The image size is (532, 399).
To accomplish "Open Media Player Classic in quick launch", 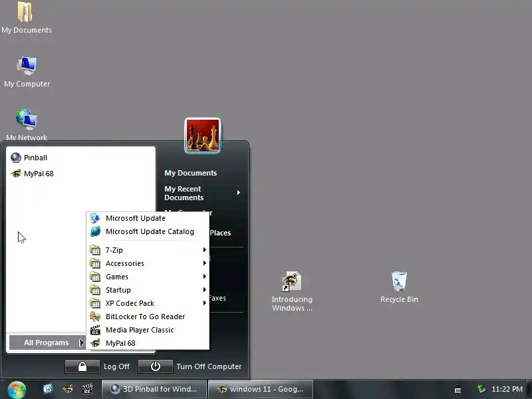I will [87, 389].
